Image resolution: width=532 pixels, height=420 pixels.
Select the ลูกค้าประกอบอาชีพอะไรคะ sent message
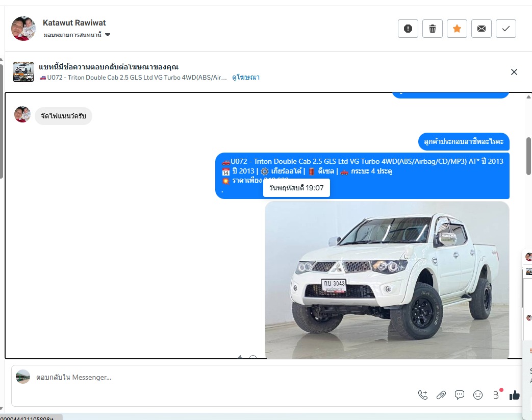(464, 141)
